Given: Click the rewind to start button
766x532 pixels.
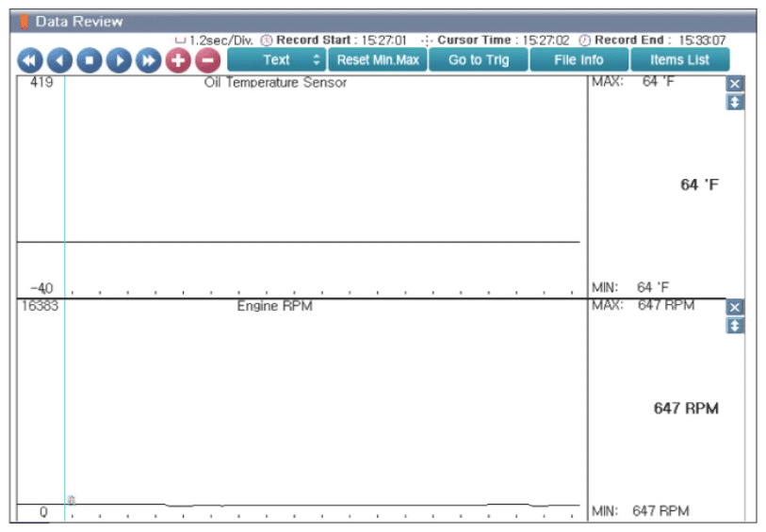Looking at the screenshot, I should click(30, 60).
